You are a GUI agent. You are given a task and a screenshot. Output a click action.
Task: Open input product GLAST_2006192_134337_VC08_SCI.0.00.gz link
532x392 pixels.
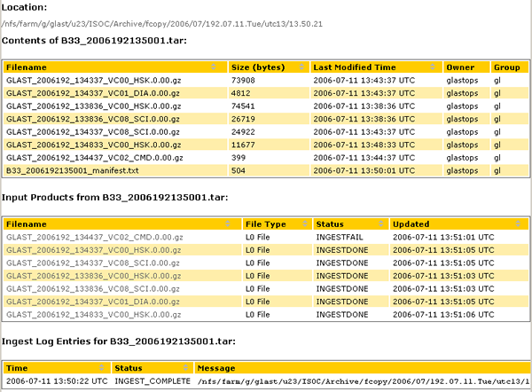[x=93, y=263]
